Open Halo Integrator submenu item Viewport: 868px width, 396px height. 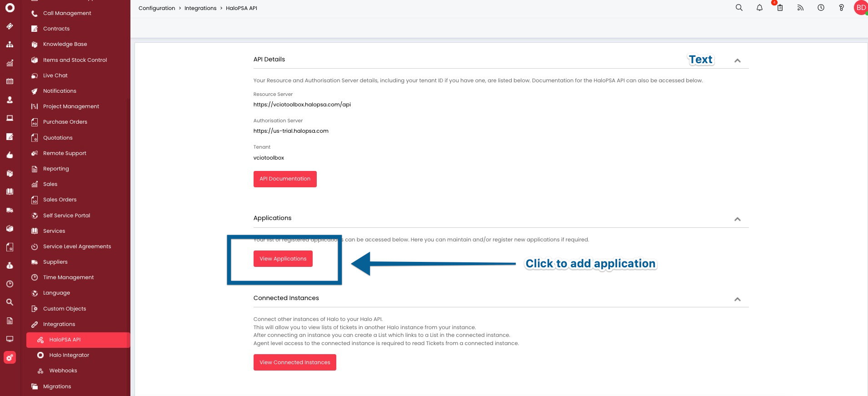(69, 355)
